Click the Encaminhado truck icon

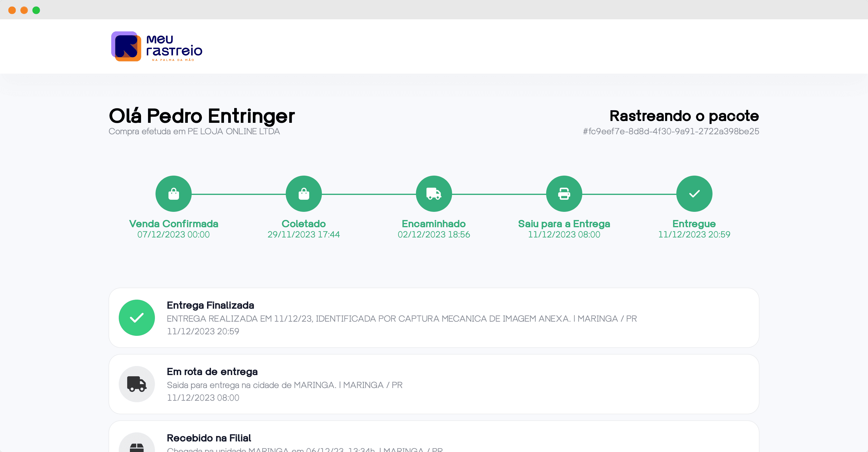pyautogui.click(x=434, y=194)
